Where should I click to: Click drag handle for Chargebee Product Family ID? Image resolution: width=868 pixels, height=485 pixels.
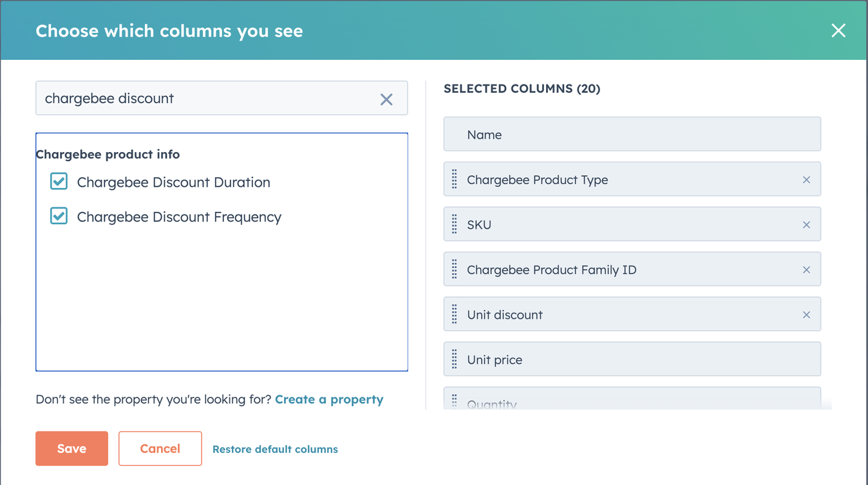(455, 269)
